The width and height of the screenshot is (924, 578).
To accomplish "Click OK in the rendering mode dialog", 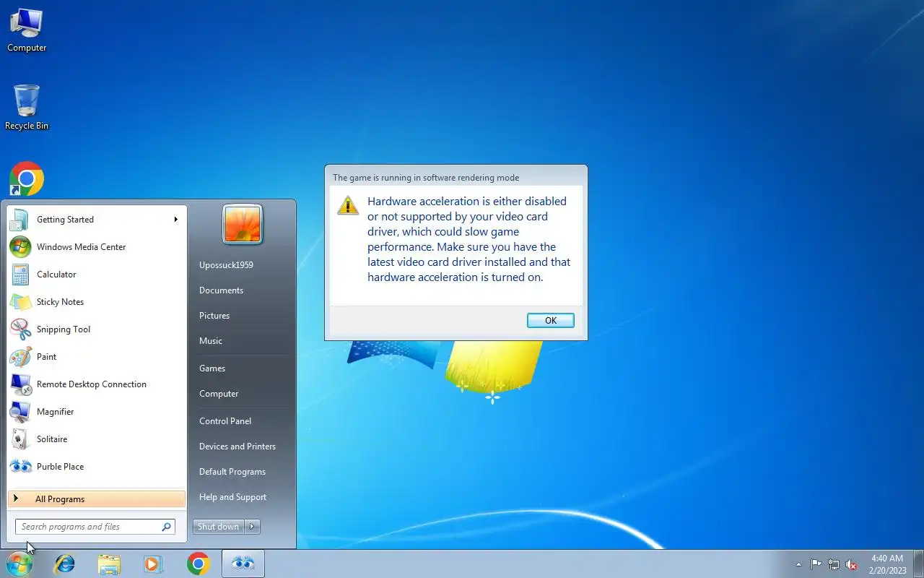I will (x=551, y=320).
